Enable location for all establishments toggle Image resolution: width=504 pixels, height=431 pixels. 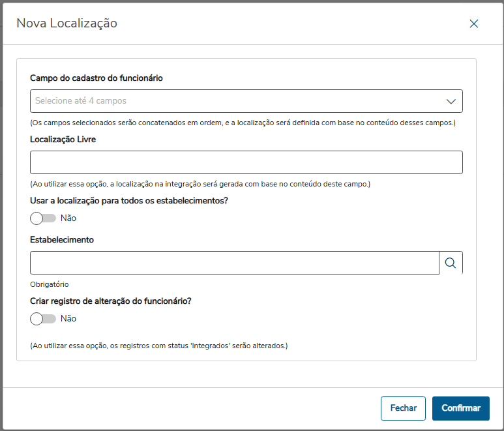point(43,218)
